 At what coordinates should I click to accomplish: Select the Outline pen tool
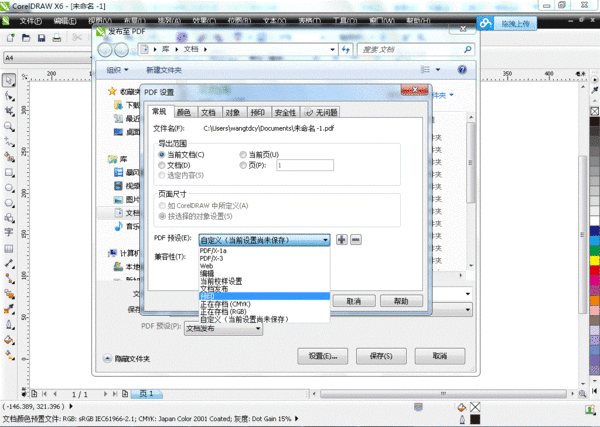[x=9, y=325]
